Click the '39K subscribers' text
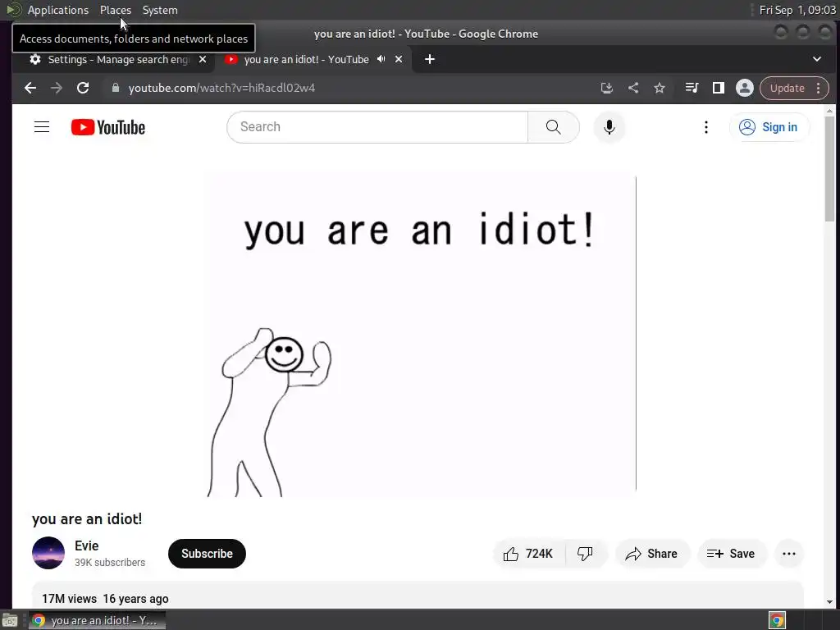This screenshot has height=630, width=840. (110, 563)
